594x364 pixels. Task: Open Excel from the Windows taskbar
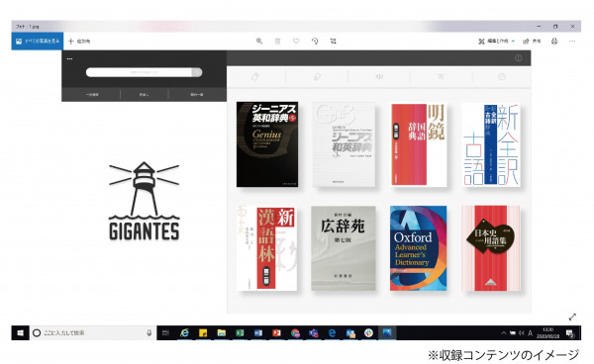[x=240, y=333]
